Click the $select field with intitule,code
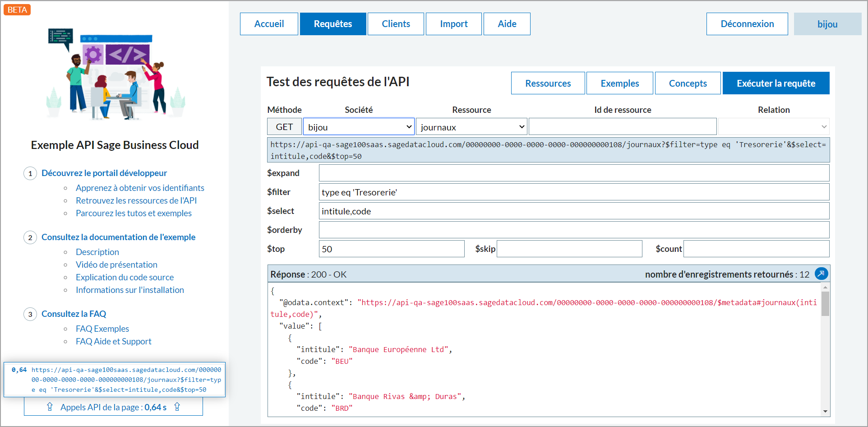Viewport: 868px width, 427px height. 574,211
